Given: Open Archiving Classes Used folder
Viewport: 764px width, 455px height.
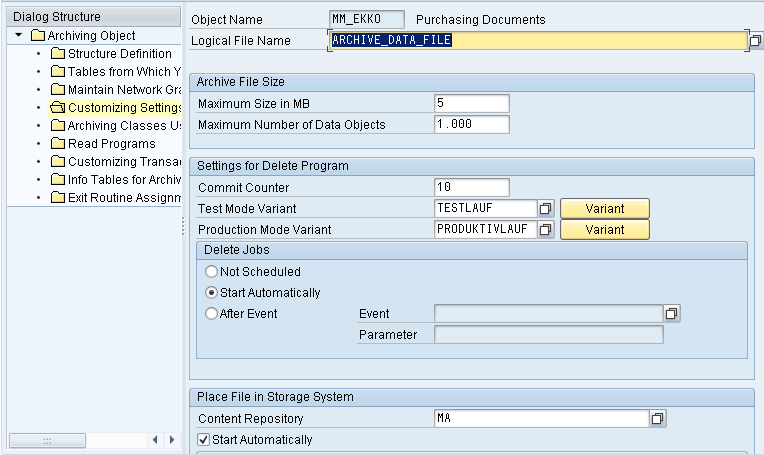Looking at the screenshot, I should click(x=124, y=126).
